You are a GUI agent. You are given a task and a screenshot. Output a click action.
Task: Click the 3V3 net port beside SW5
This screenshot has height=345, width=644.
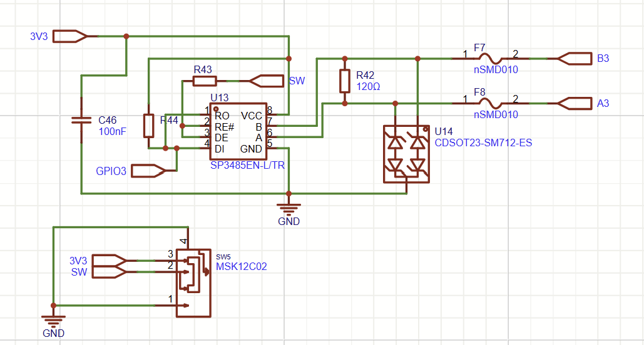pyautogui.click(x=110, y=261)
